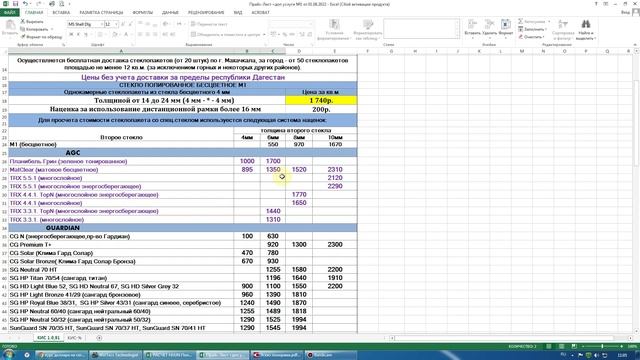640x360 pixels.
Task: Open Sort & Filter (Сортировка и фильтр)
Action: tap(563, 29)
